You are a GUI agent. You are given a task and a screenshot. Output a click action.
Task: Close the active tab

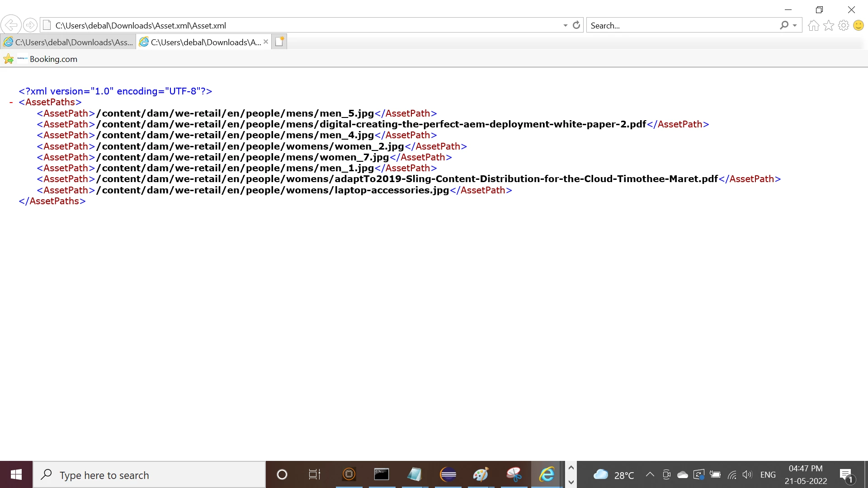[x=266, y=42]
